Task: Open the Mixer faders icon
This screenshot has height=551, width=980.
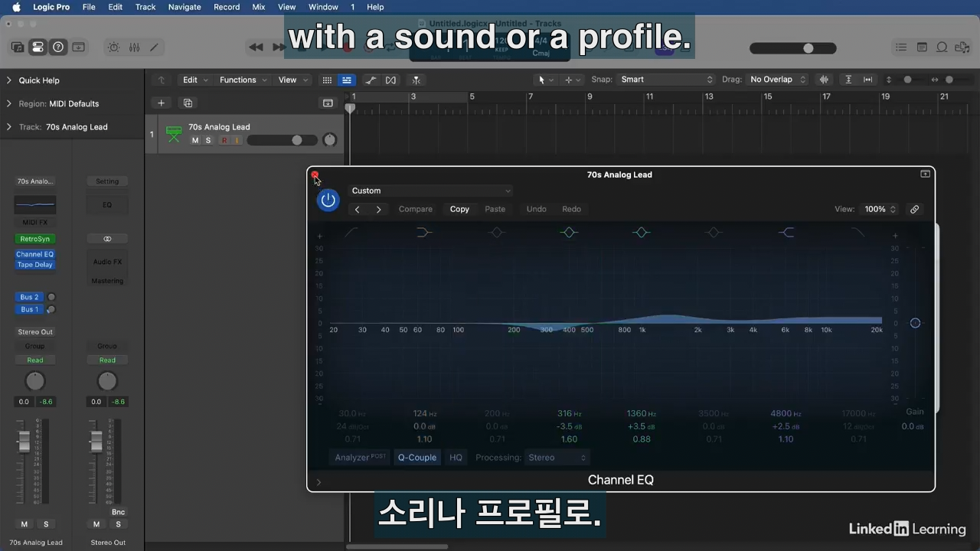Action: coord(134,47)
